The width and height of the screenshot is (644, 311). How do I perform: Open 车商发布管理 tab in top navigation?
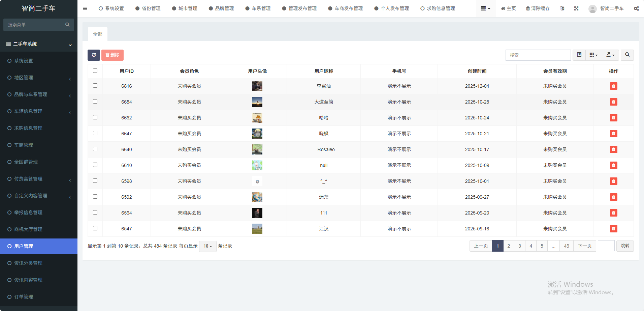[x=346, y=8]
